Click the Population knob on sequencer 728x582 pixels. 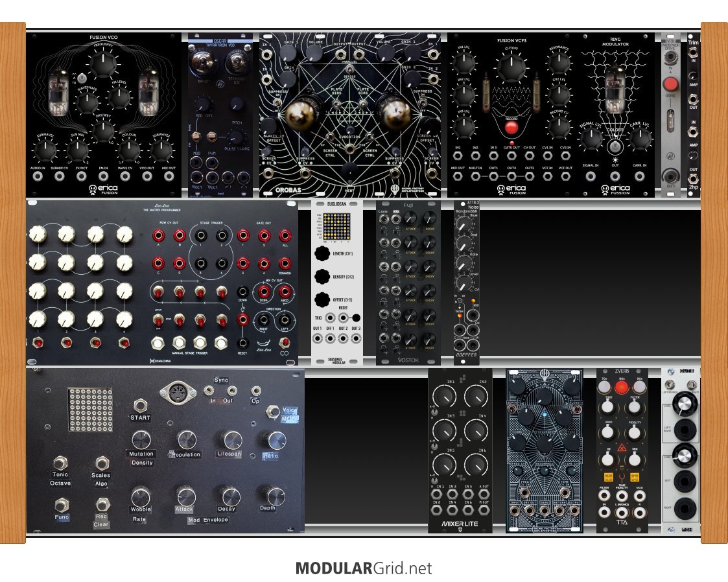(187, 439)
